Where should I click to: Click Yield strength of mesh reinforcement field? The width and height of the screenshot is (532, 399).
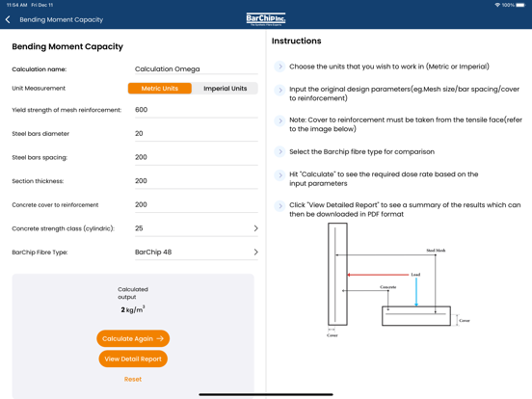pos(197,110)
